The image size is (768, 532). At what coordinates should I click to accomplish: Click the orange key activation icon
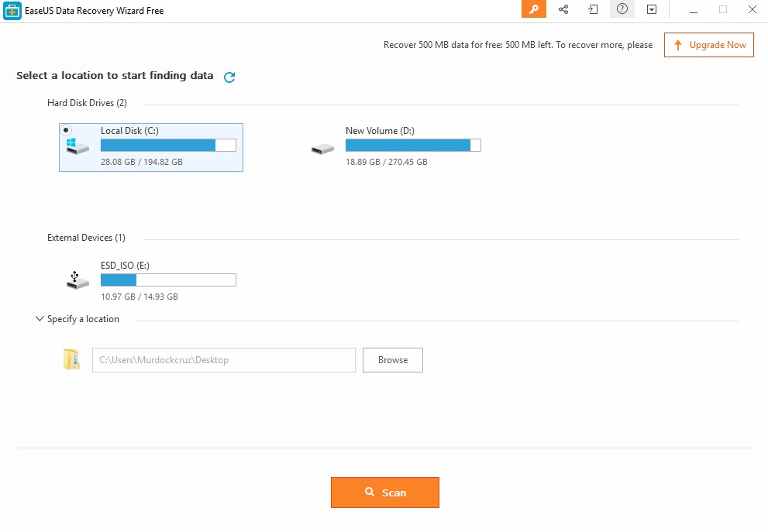(533, 9)
